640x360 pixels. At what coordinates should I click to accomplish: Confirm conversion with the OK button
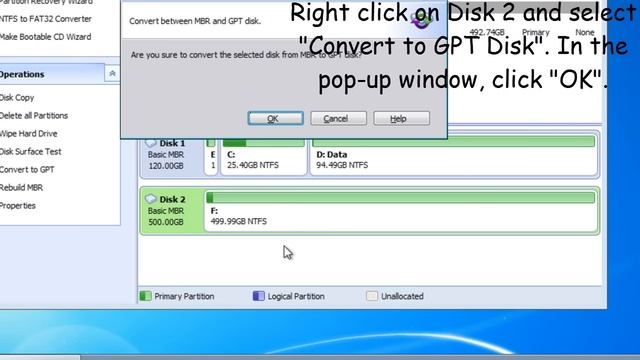click(276, 118)
